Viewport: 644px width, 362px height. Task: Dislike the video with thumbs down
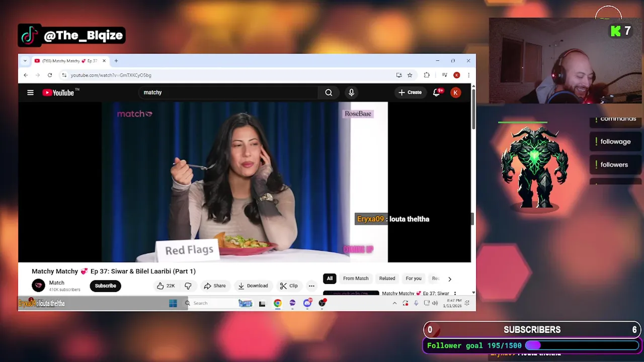188,286
